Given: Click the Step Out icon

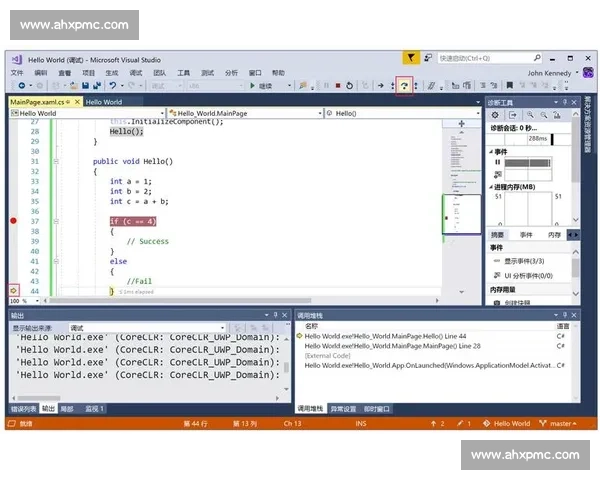Looking at the screenshot, I should click(416, 85).
